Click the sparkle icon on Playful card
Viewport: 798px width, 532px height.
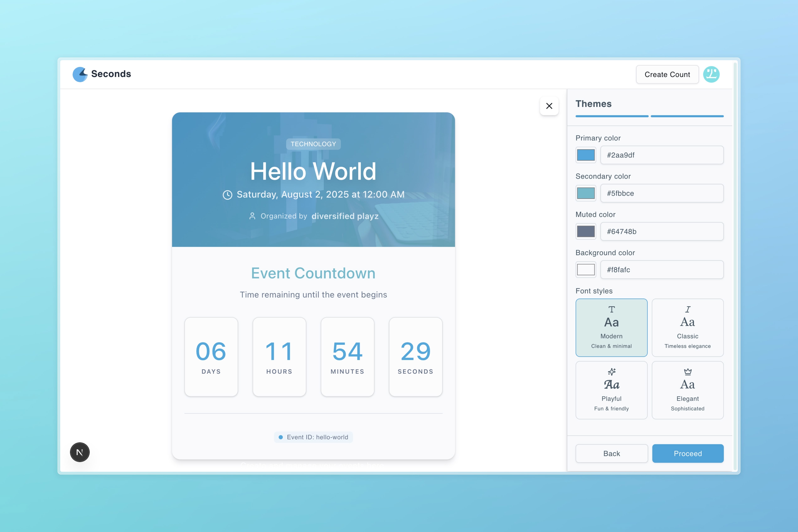[x=611, y=372]
